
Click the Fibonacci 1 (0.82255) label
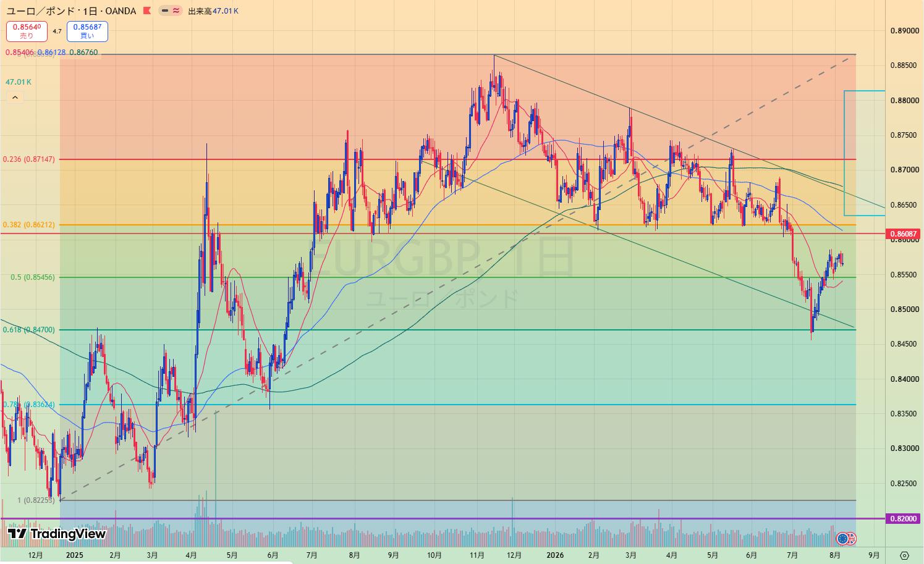click(36, 500)
